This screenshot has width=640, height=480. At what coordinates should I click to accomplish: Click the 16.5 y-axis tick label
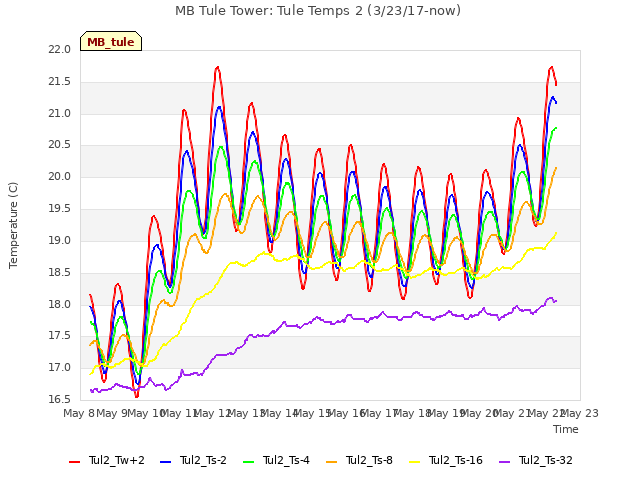pyautogui.click(x=59, y=400)
